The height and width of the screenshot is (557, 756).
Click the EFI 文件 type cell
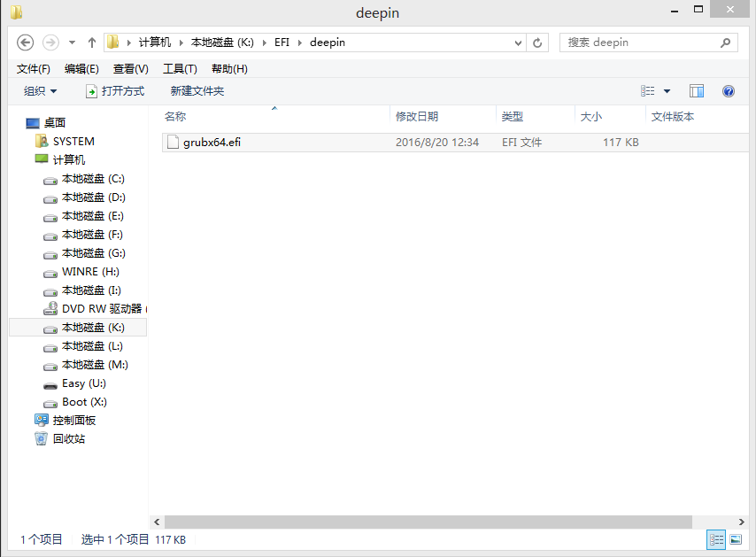click(521, 143)
